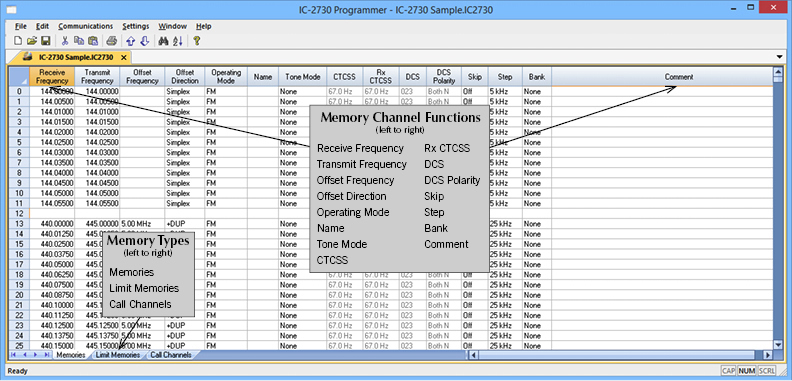Select receive frequency 144.04000 in row 8

[52, 173]
